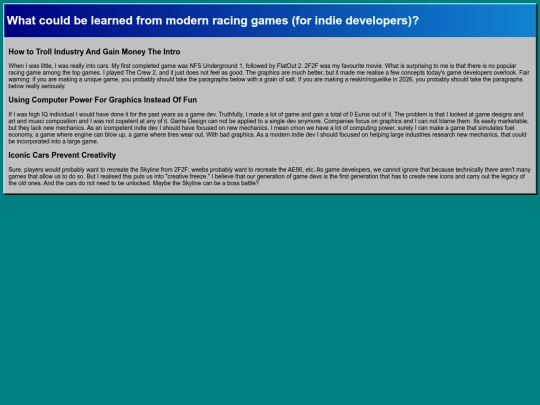Select heading 'How to Troll Industry And Gain Money The Intro'
540x405 pixels.
[94, 52]
